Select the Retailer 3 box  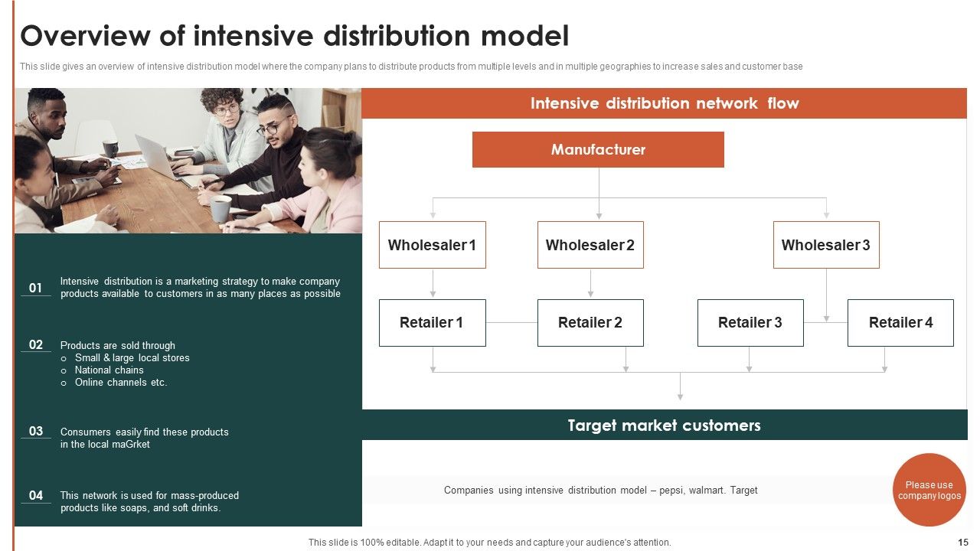pyautogui.click(x=750, y=322)
